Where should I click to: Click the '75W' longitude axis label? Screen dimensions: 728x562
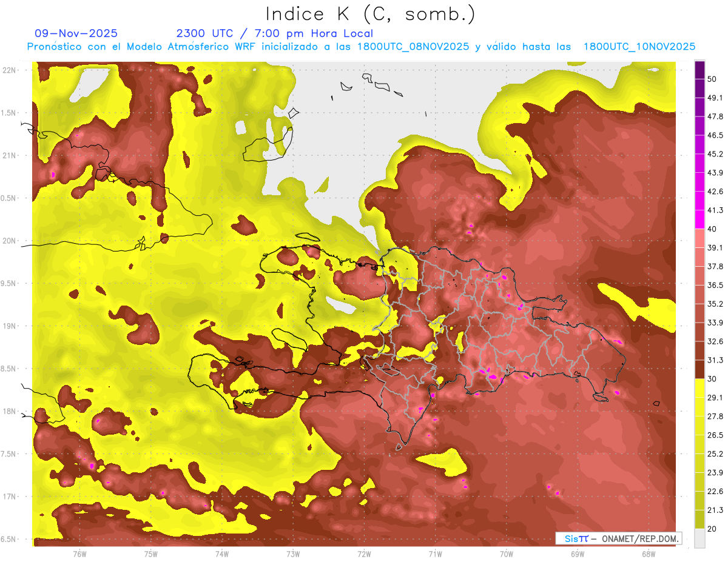pos(150,554)
